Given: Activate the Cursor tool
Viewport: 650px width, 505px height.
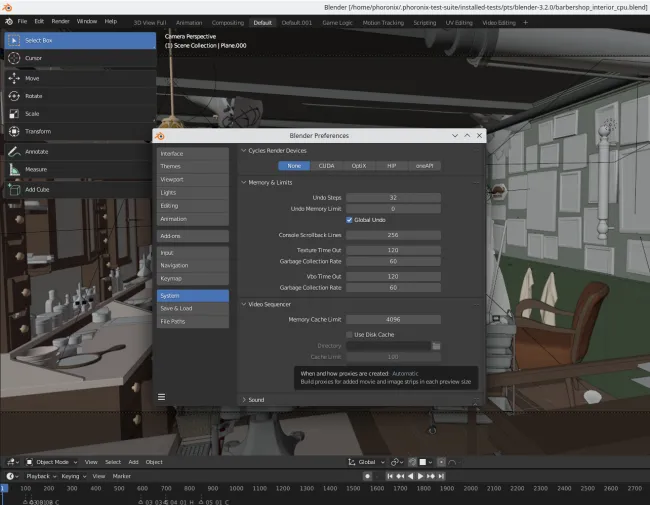Looking at the screenshot, I should pyautogui.click(x=80, y=58).
